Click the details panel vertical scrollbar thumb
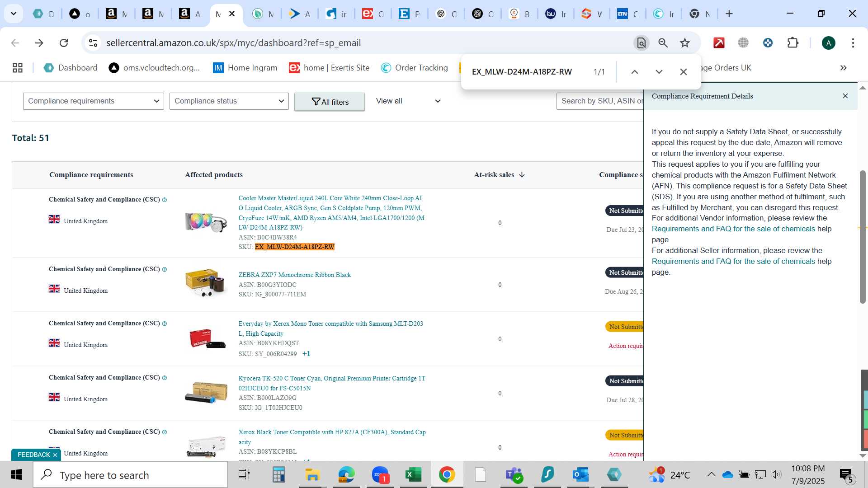The image size is (868, 488). coord(863,236)
